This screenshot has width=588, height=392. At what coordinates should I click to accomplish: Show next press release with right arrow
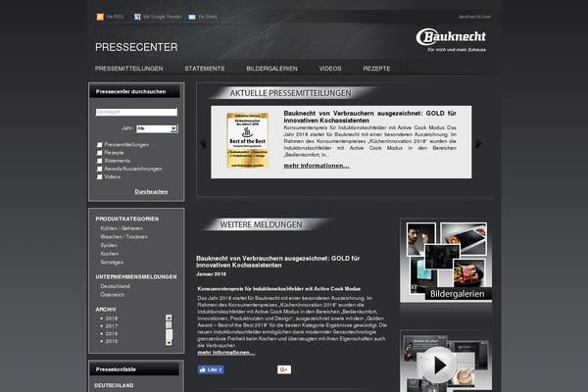[478, 143]
